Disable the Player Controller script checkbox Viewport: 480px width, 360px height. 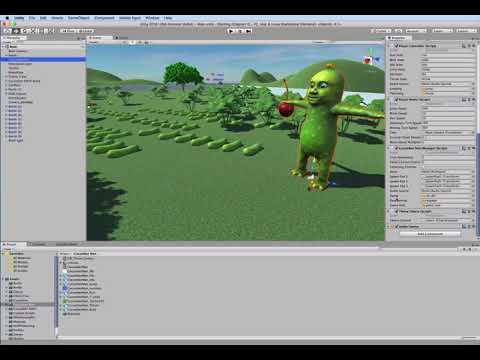tap(396, 46)
